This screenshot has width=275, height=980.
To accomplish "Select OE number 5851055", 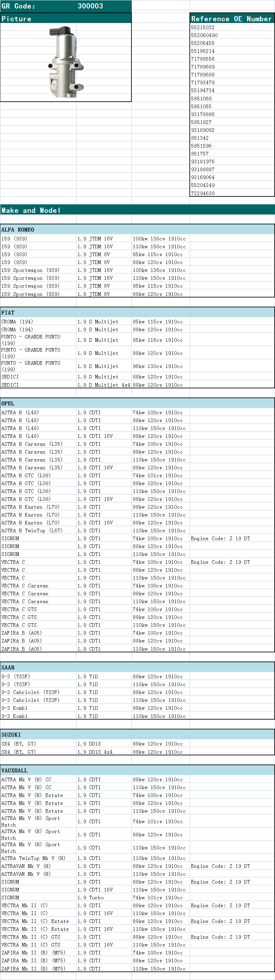I will pos(201,107).
